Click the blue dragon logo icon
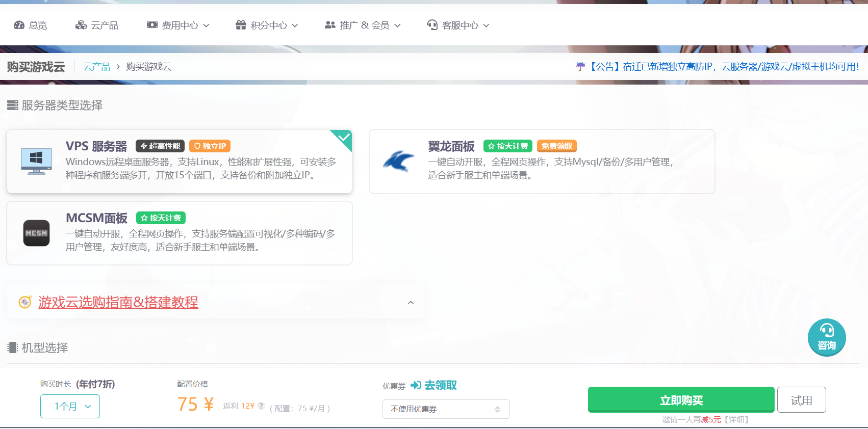This screenshot has height=429, width=868. (399, 161)
